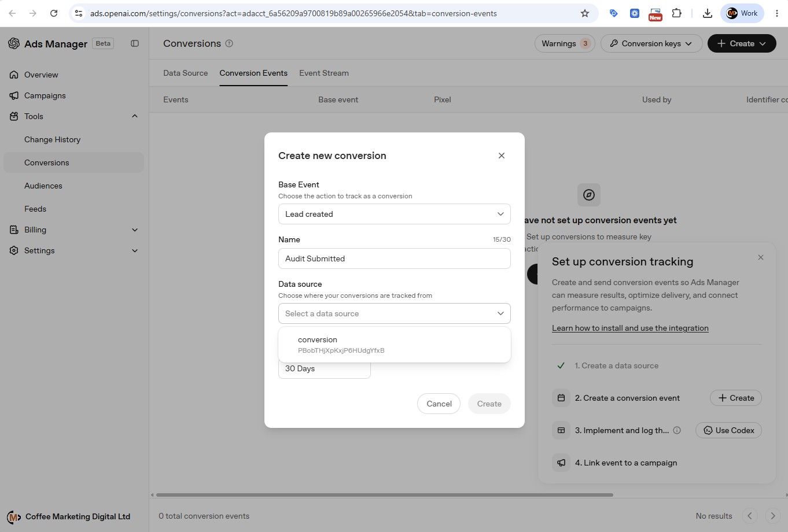Open Learn how to install integration link

pyautogui.click(x=630, y=328)
